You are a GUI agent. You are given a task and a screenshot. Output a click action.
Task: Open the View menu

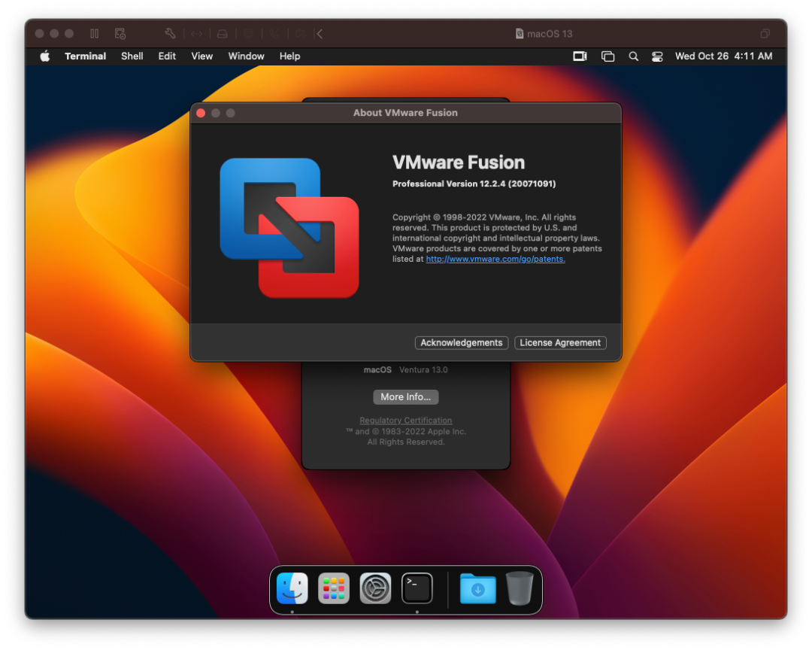(x=202, y=56)
